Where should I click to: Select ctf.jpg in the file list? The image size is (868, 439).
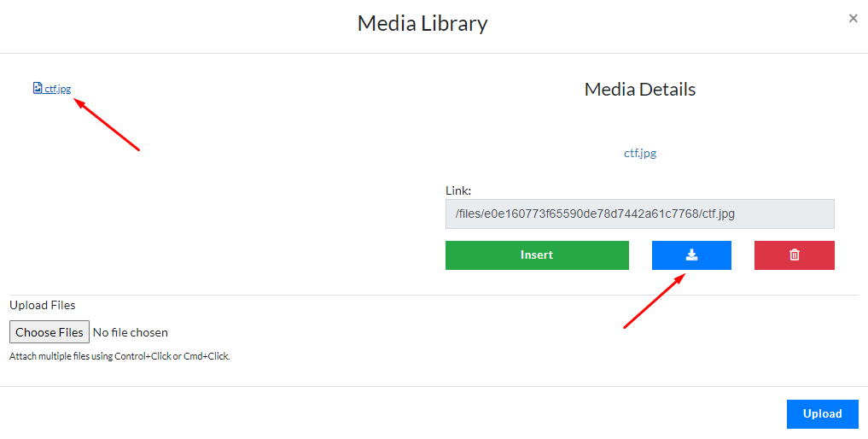[57, 89]
